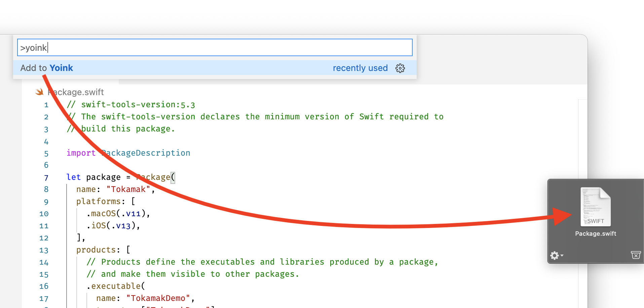The height and width of the screenshot is (308, 644).
Task: Click the 'name' label on line 8
Action: pos(86,189)
